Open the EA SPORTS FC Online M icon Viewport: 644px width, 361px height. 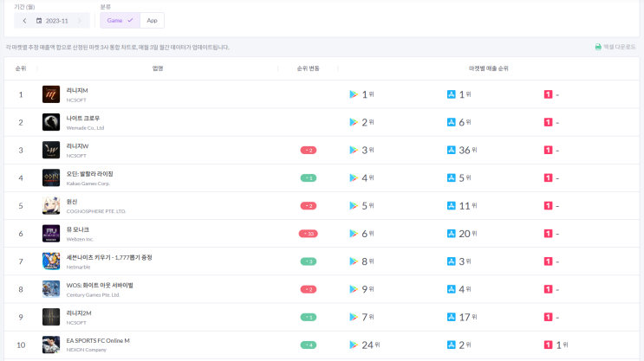pyautogui.click(x=51, y=345)
